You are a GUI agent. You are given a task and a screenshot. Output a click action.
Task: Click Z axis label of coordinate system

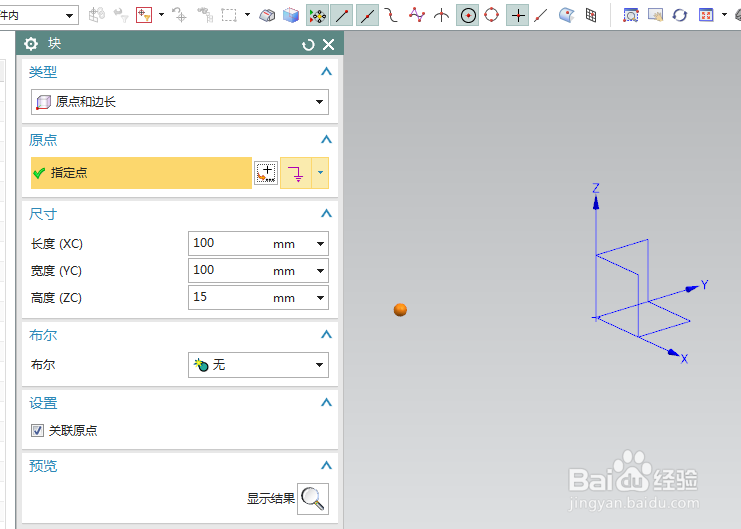596,188
